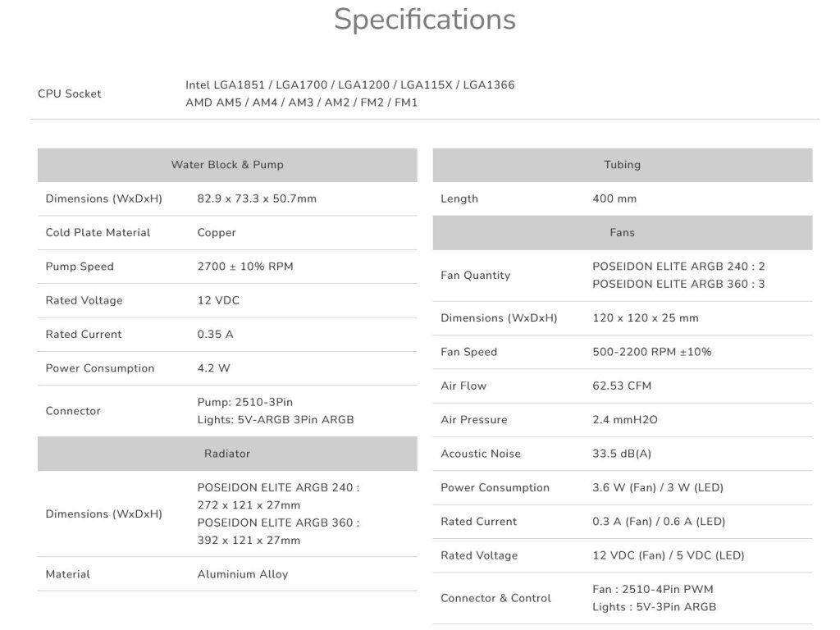Click the Tubing section header
This screenshot has height=630, width=840.
pos(622,165)
